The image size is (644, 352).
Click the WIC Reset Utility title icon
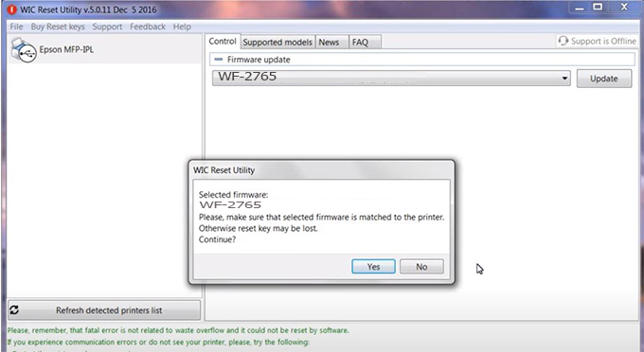tap(12, 9)
